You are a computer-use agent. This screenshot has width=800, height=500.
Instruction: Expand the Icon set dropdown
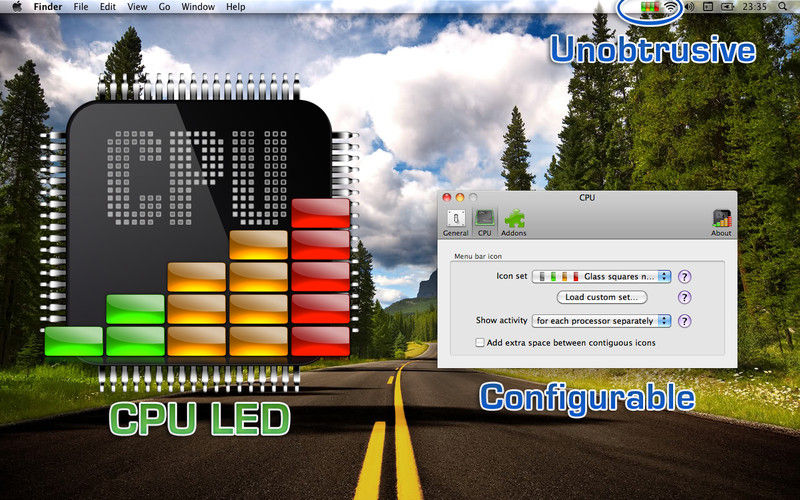(x=602, y=277)
